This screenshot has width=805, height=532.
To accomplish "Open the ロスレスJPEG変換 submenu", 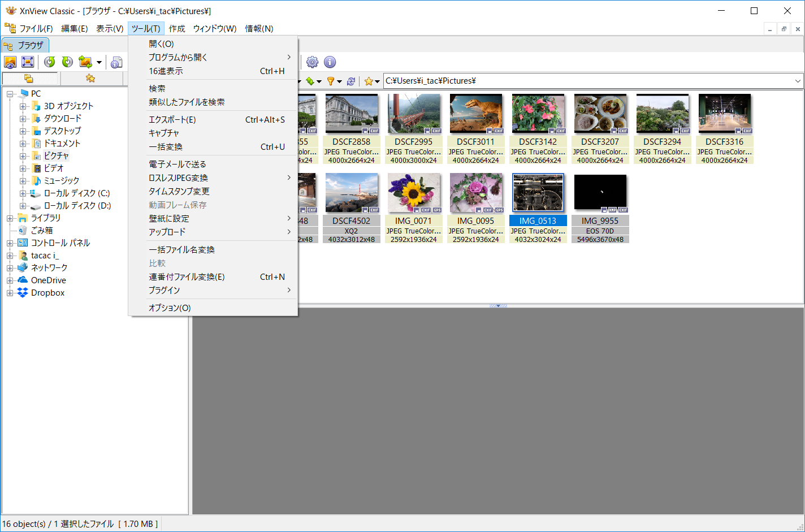I will coord(213,178).
